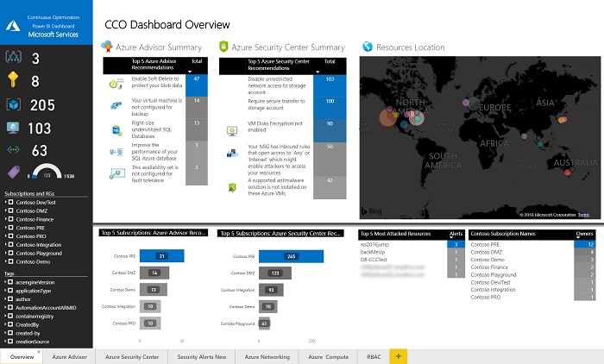
Task: Sort by Owners column header
Action: point(584,234)
